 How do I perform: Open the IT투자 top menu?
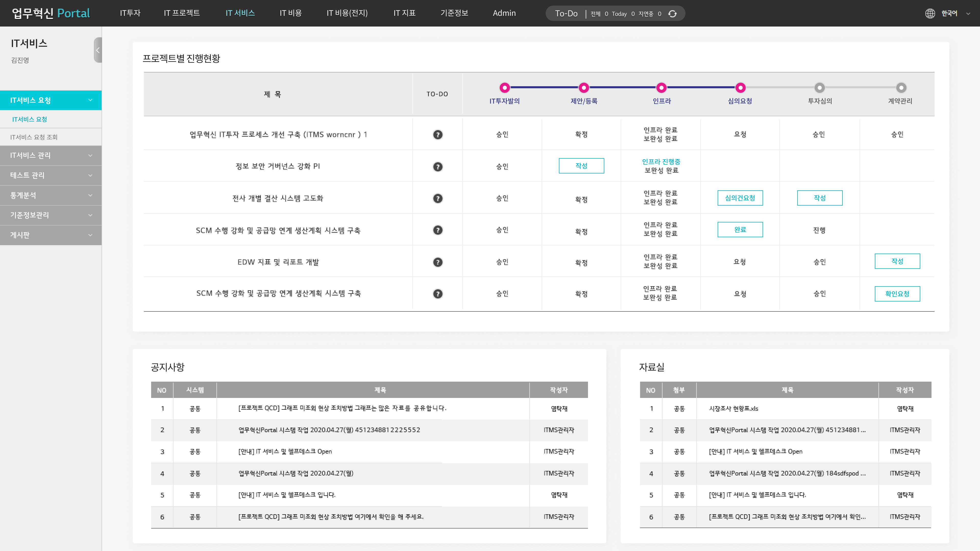[x=130, y=13]
